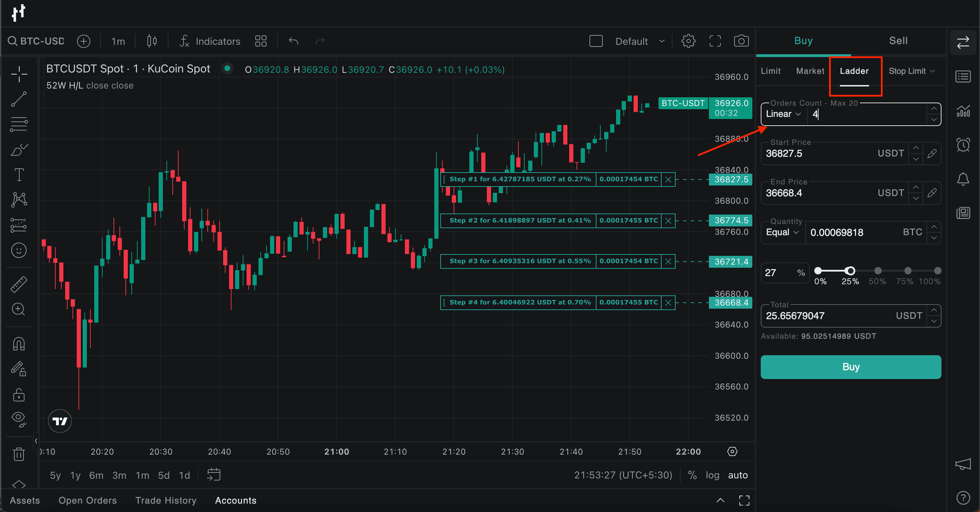Click the redo arrow
This screenshot has height=512, width=980.
[x=320, y=41]
